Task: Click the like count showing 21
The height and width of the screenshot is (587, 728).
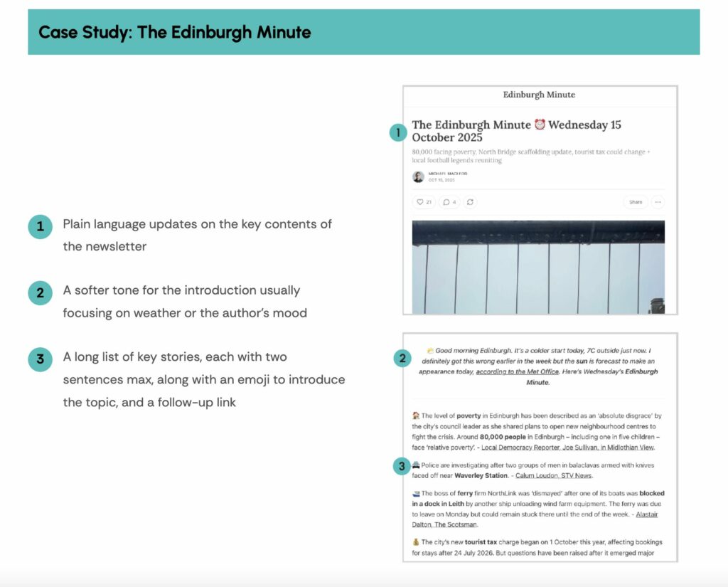Action: pyautogui.click(x=428, y=202)
